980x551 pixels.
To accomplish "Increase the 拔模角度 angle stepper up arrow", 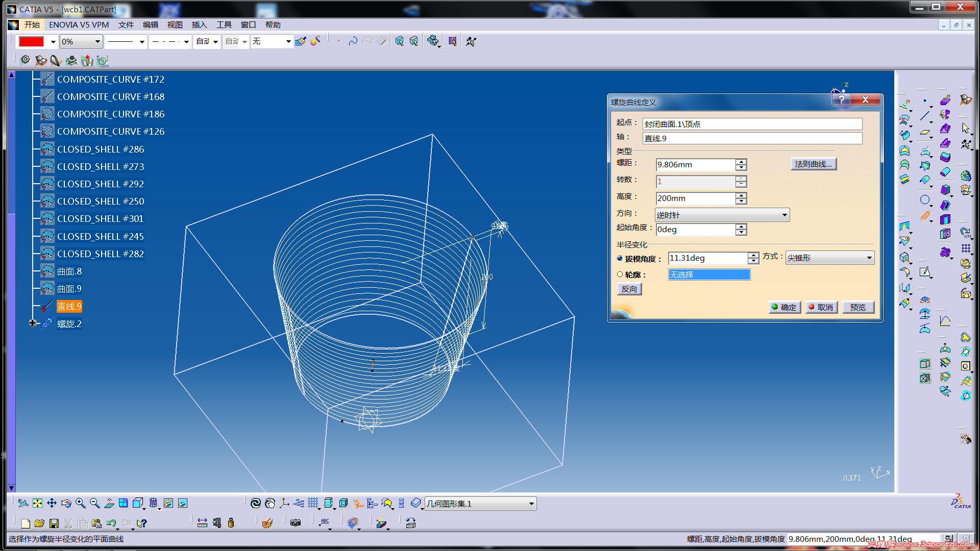I will coord(753,255).
